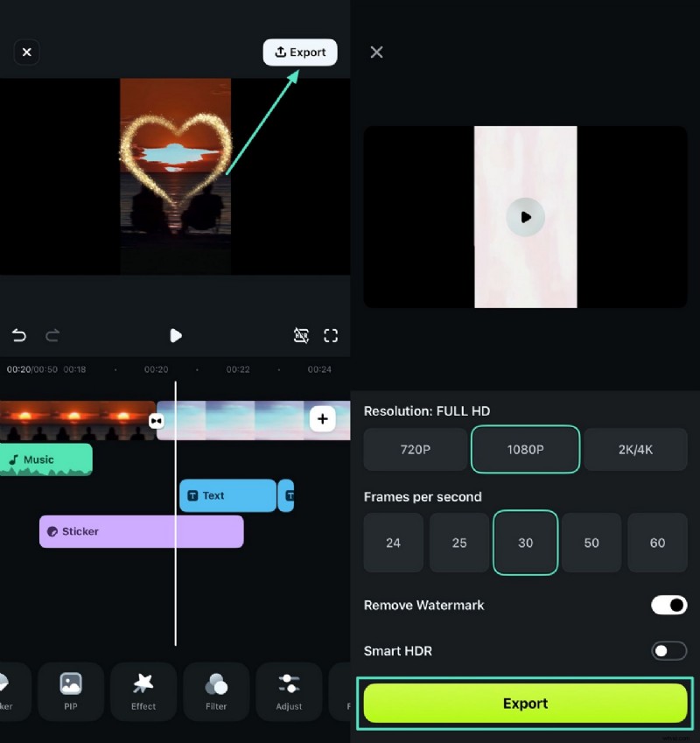The image size is (700, 743).
Task: Select the PIP tool
Action: point(71,691)
